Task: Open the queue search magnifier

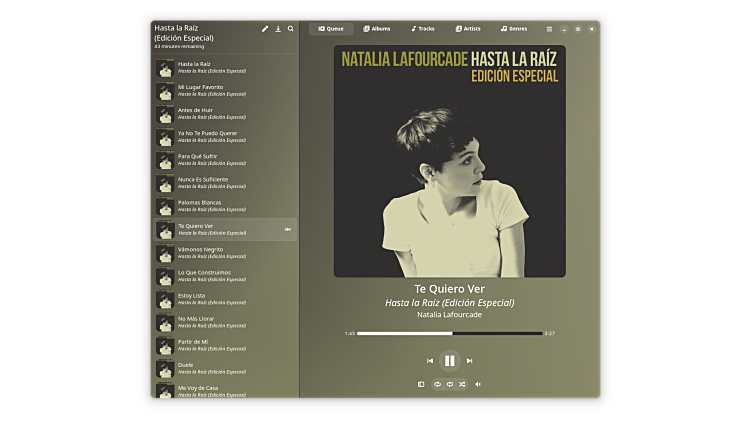Action: coord(291,29)
